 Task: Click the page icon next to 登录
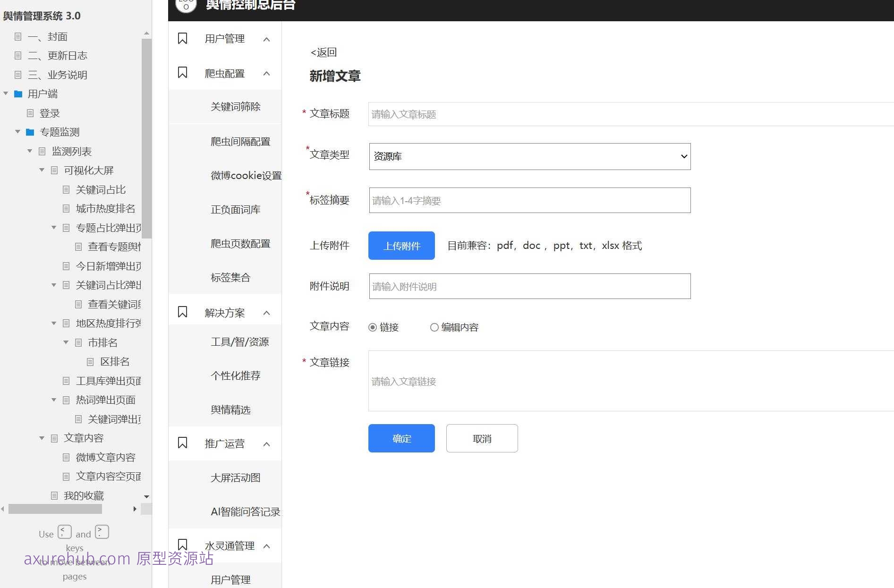click(x=30, y=113)
